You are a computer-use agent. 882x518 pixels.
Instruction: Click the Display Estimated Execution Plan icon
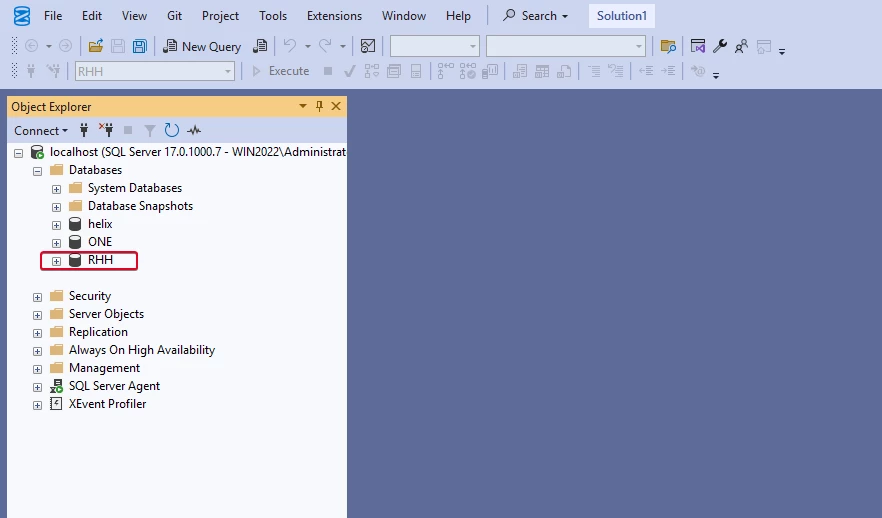[x=372, y=71]
